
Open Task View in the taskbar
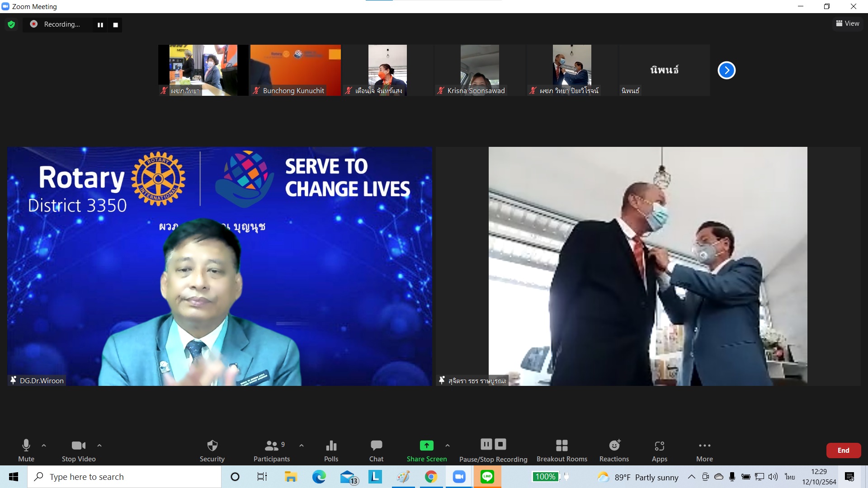[262, 477]
